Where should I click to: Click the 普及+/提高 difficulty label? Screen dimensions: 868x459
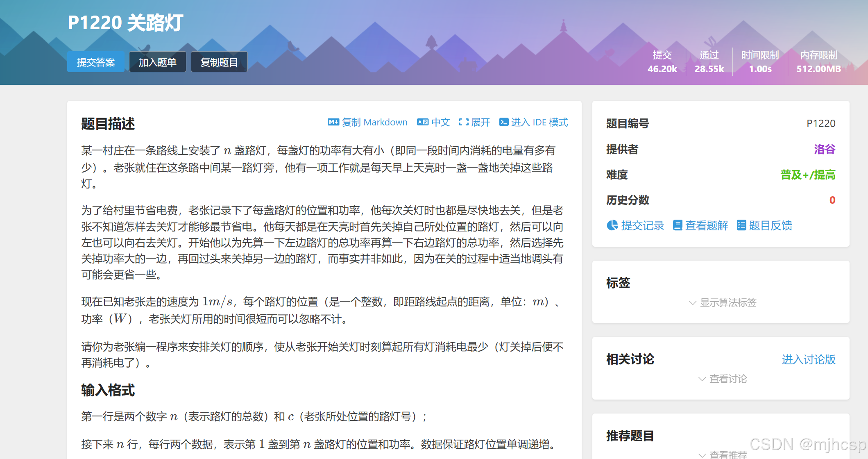(x=807, y=175)
